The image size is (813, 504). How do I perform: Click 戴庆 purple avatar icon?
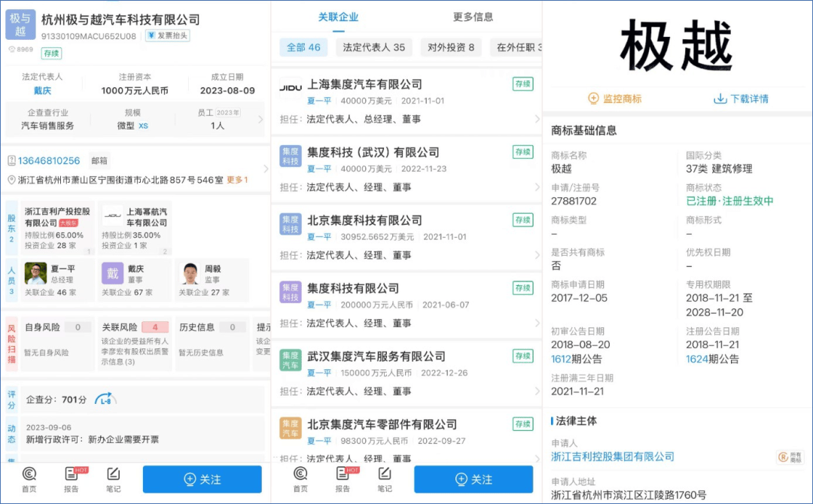coord(112,273)
